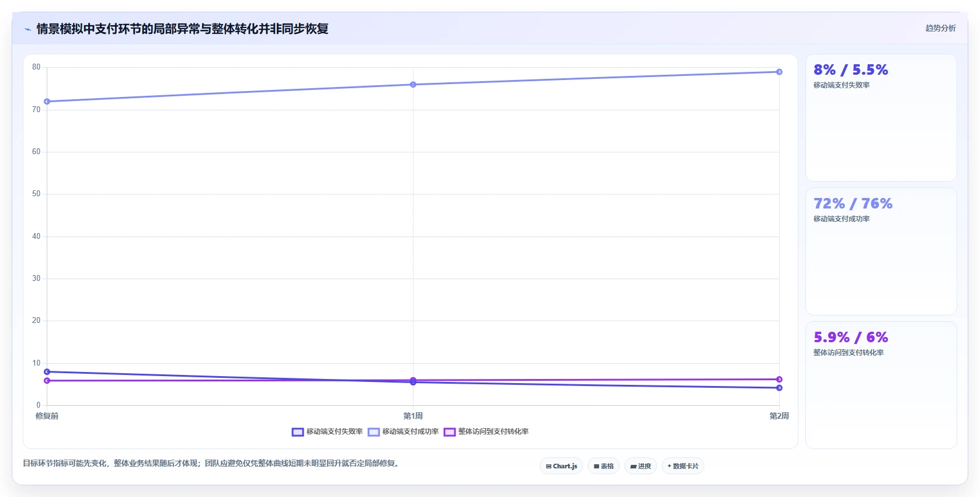The width and height of the screenshot is (980, 497).
Task: Select the 数据卡片 chip
Action: tap(683, 466)
